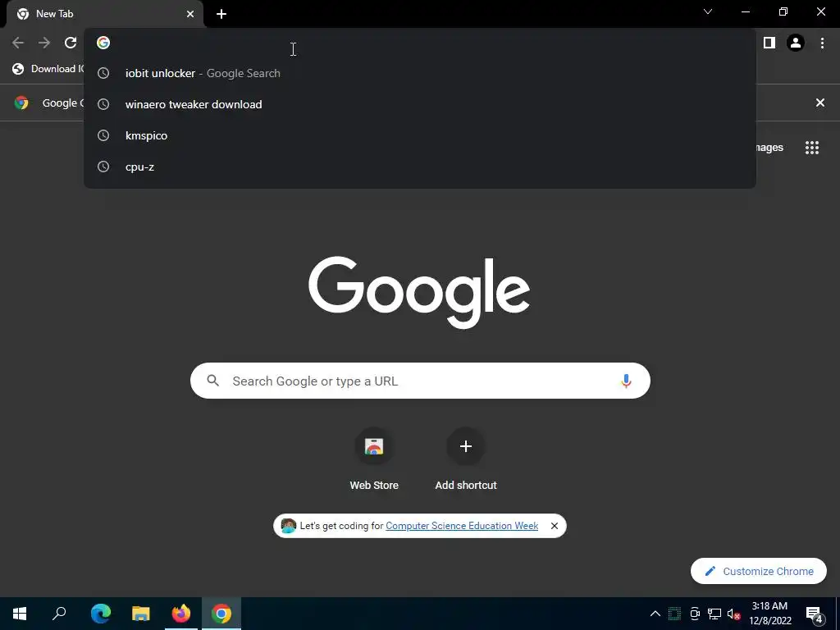Open the Web Store shortcut
The image size is (840, 630).
[x=374, y=459]
